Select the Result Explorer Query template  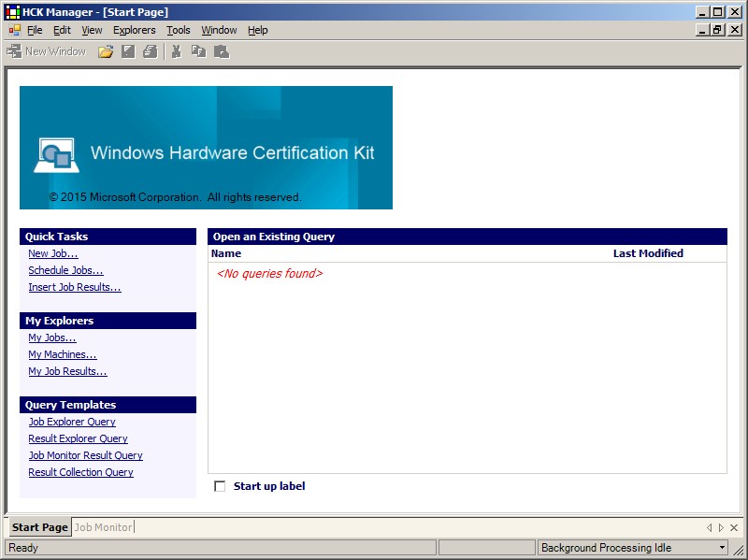(x=79, y=438)
